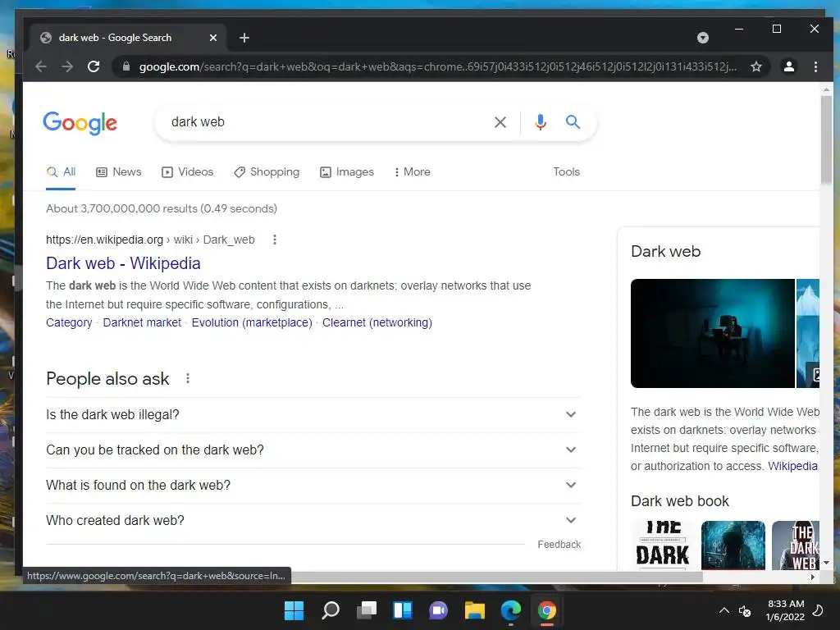Image resolution: width=840 pixels, height=630 pixels.
Task: Open the search Tools options
Action: [x=566, y=172]
